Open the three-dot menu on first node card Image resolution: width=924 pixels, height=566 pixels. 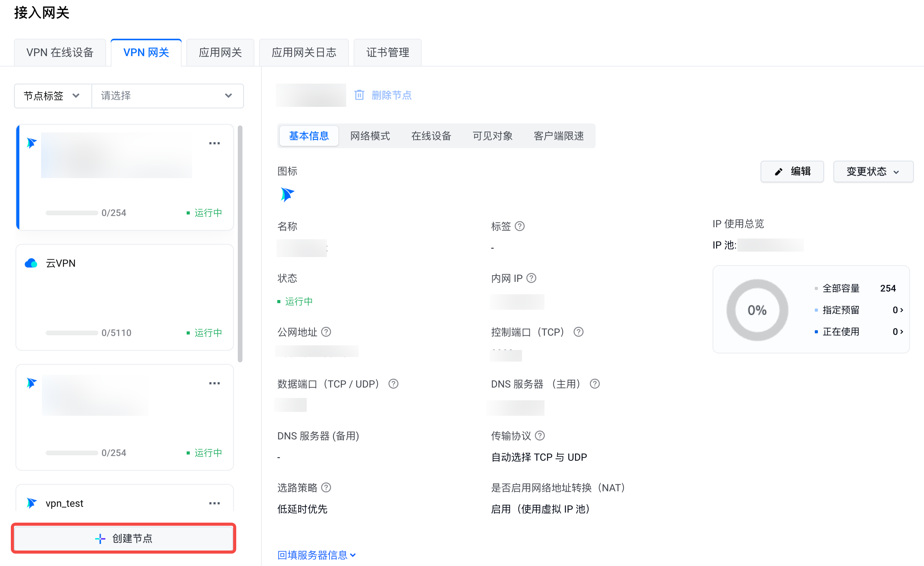tap(214, 143)
